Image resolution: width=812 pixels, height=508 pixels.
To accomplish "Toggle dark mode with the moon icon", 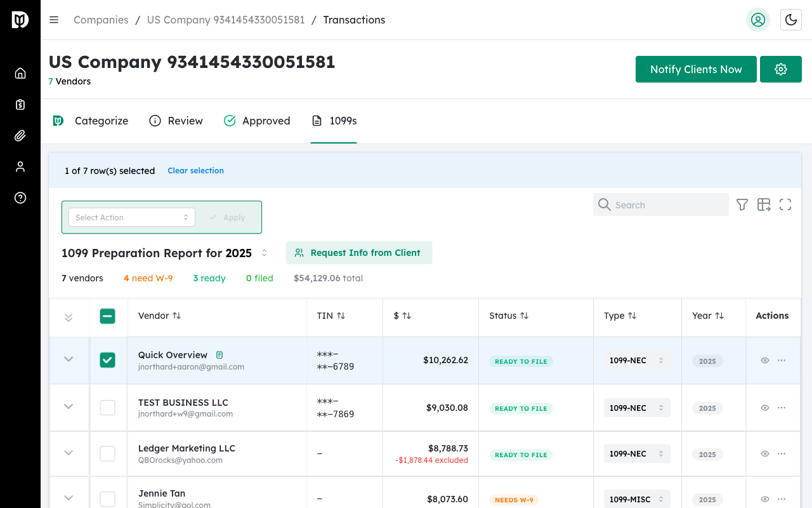I will tap(790, 20).
